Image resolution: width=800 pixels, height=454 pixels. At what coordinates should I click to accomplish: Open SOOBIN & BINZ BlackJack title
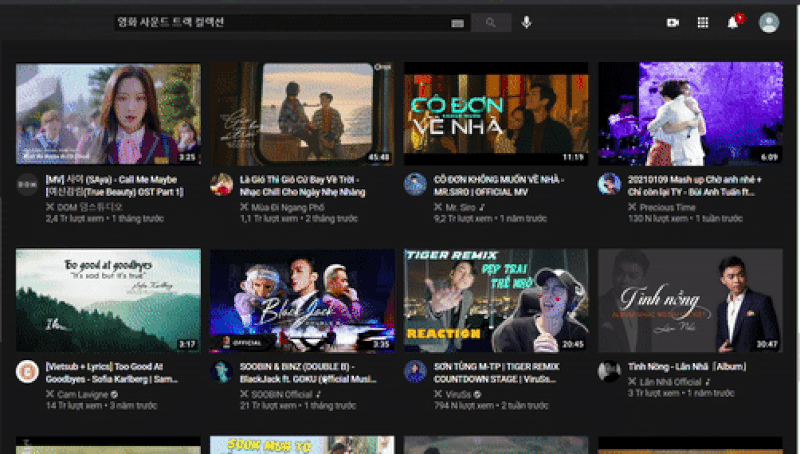pyautogui.click(x=308, y=373)
